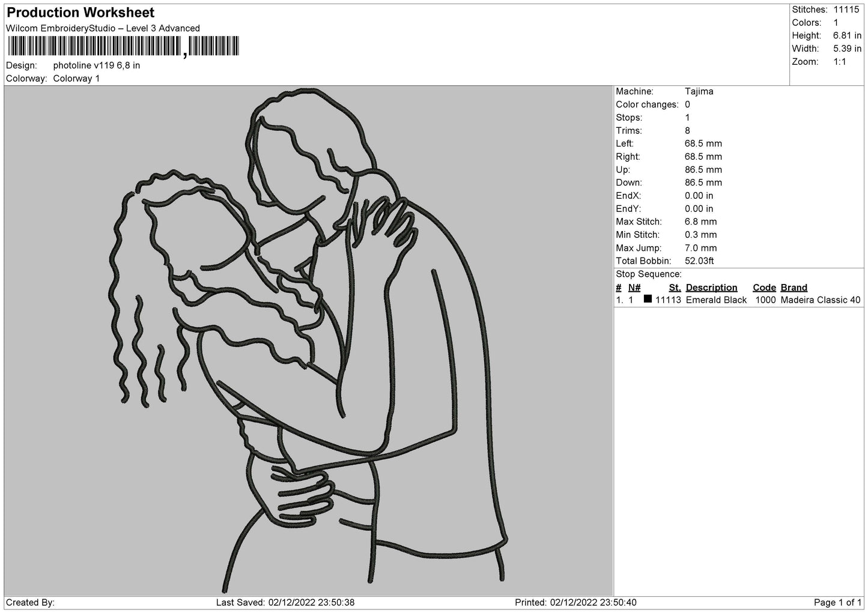Click the Max Jump value 7.0 mm
The width and height of the screenshot is (868, 613).
click(701, 248)
